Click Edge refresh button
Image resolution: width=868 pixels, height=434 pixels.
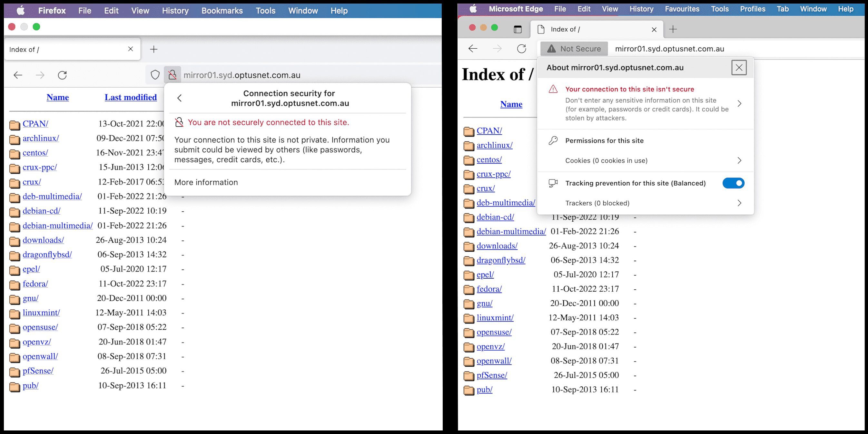[x=522, y=48]
